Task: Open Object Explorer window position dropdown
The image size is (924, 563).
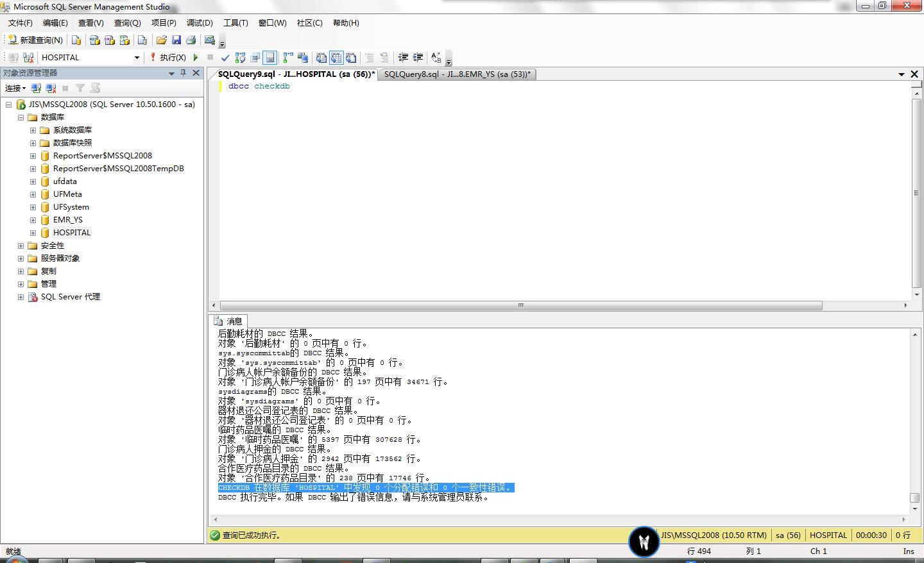Action: pos(171,73)
